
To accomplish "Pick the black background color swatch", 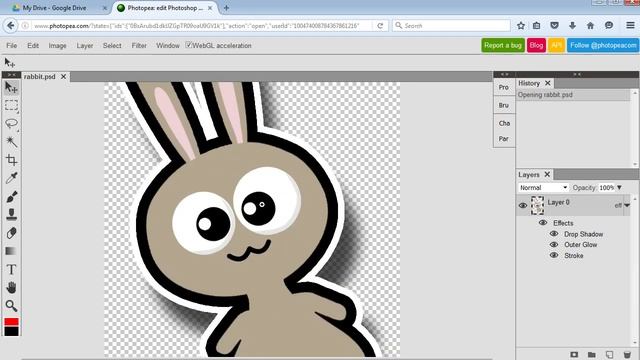I will pos(11,331).
